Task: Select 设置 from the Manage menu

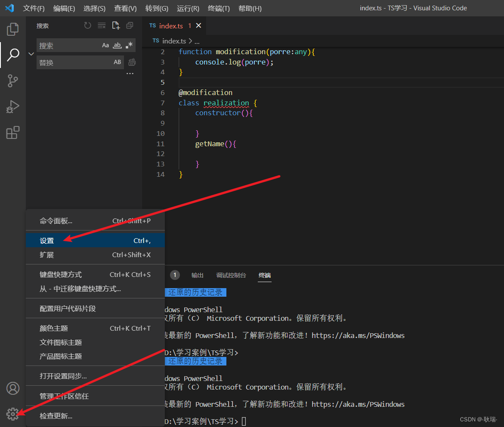Action: (x=47, y=241)
